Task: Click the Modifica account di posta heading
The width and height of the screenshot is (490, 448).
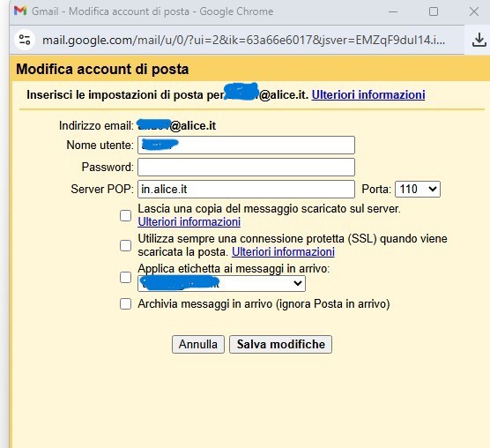Action: click(102, 69)
